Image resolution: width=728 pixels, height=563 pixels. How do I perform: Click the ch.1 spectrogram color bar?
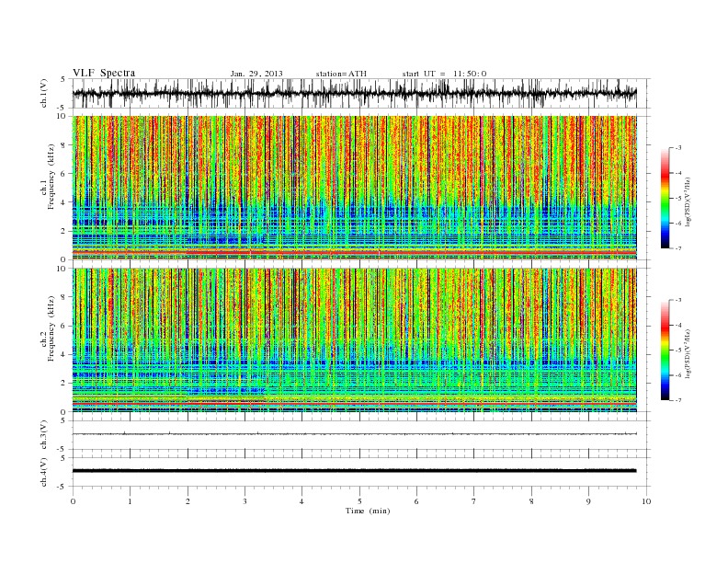665,198
